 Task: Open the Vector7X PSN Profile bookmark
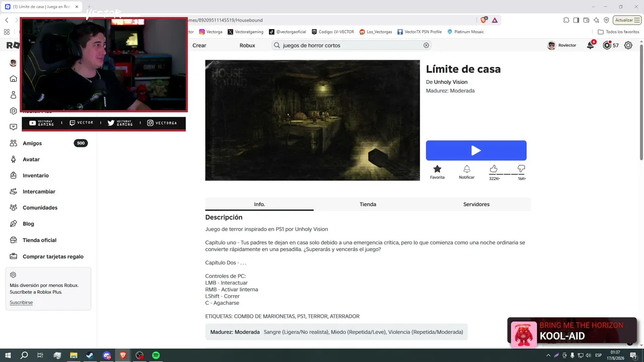pyautogui.click(x=420, y=32)
